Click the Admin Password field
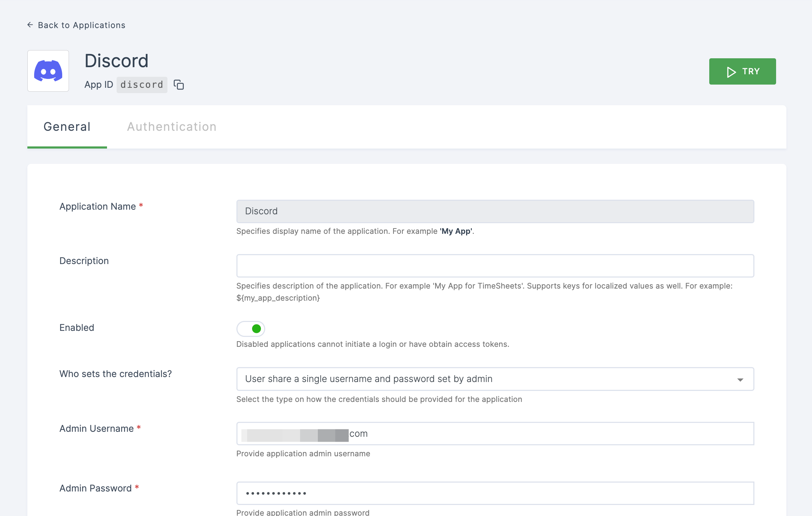 pyautogui.click(x=495, y=493)
